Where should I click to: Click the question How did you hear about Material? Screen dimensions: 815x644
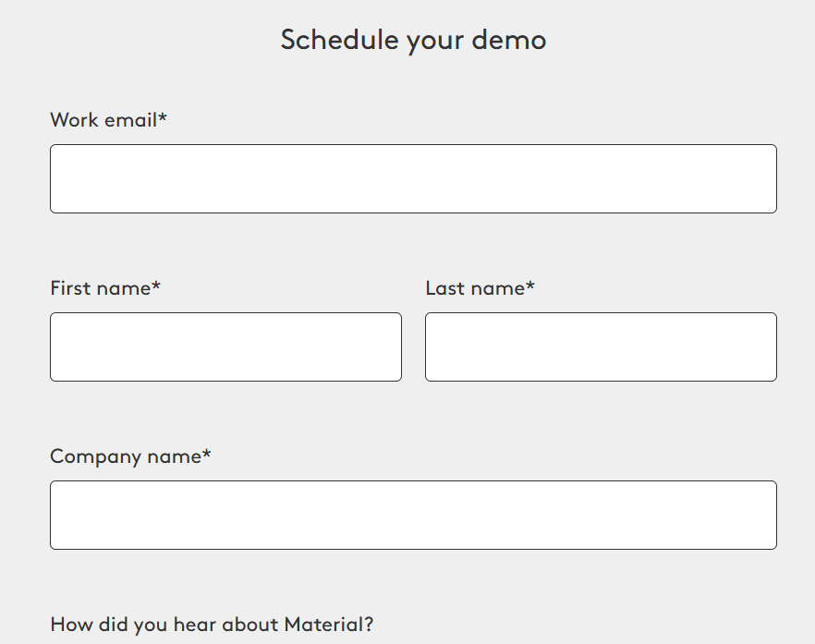tap(212, 625)
